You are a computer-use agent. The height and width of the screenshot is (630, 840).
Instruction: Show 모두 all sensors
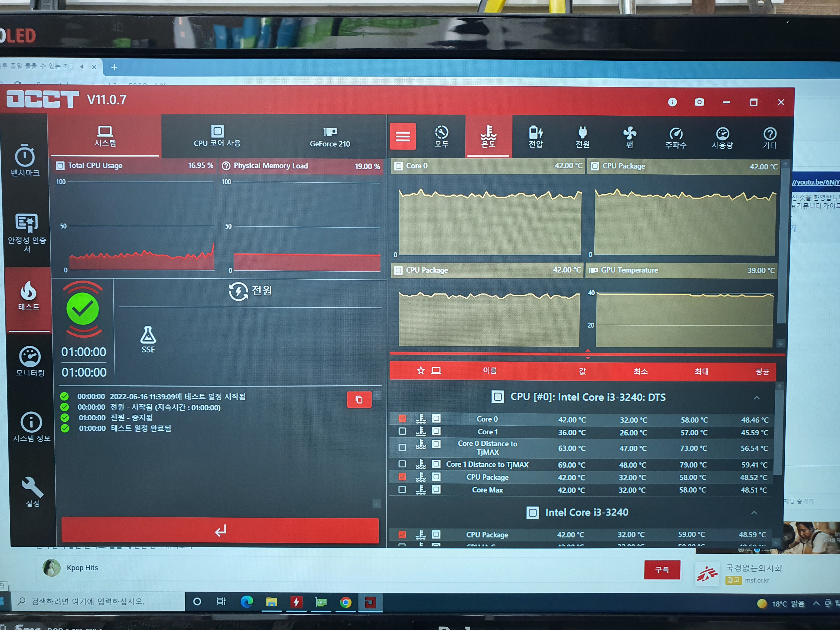tap(441, 136)
